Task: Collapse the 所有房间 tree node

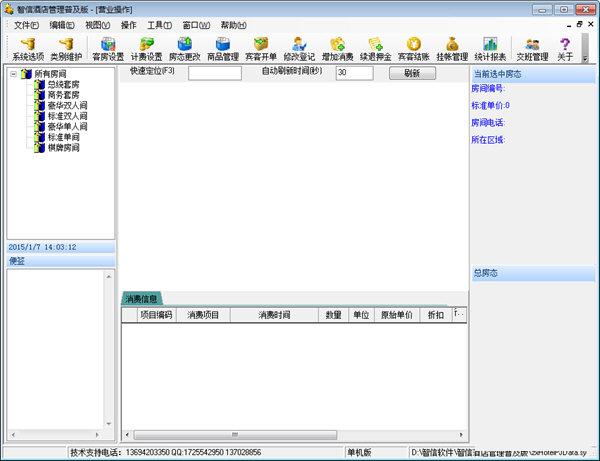Action: pos(13,74)
